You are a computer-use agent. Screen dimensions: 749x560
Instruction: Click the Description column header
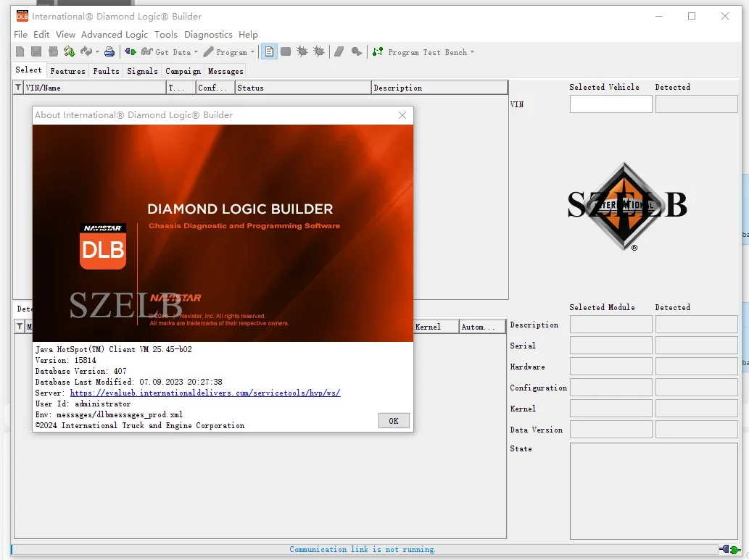click(439, 88)
